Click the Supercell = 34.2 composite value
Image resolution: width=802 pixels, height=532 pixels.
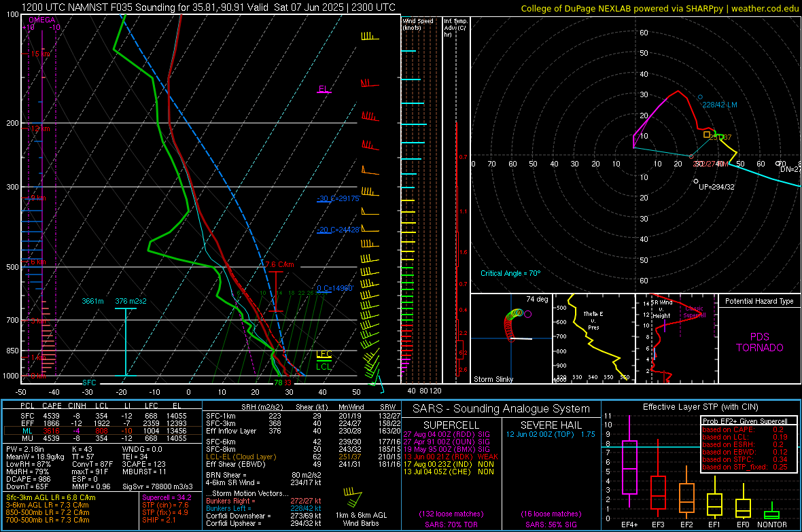167,498
